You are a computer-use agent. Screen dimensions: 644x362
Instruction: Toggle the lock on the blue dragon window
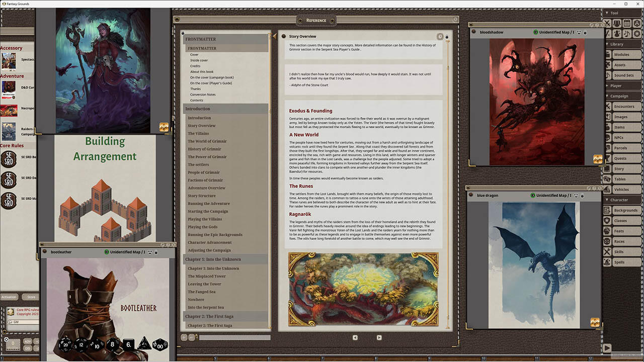coord(583,196)
